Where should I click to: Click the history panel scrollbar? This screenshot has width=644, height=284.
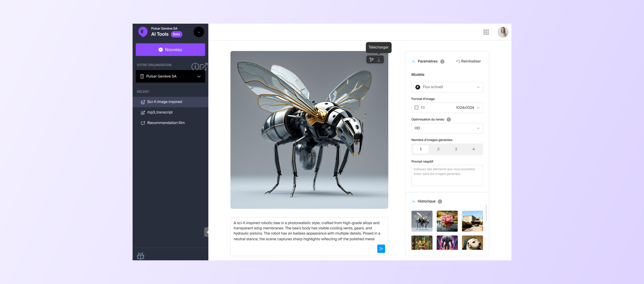(486, 213)
